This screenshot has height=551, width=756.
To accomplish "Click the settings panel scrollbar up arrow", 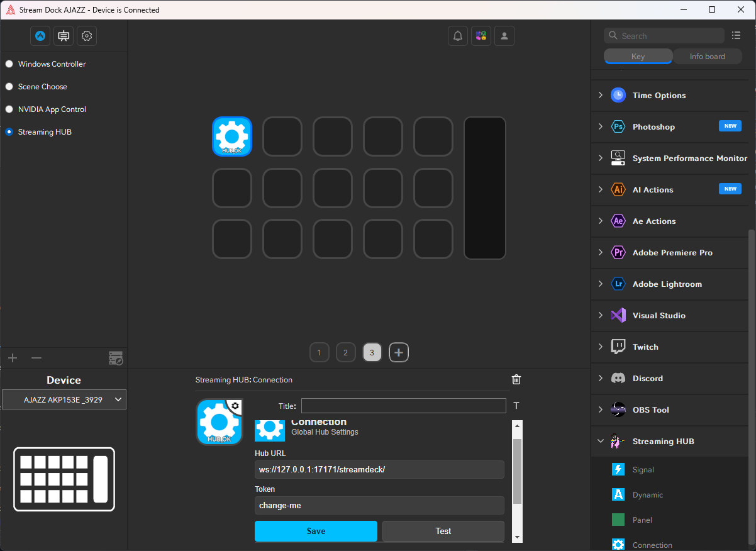I will point(517,426).
